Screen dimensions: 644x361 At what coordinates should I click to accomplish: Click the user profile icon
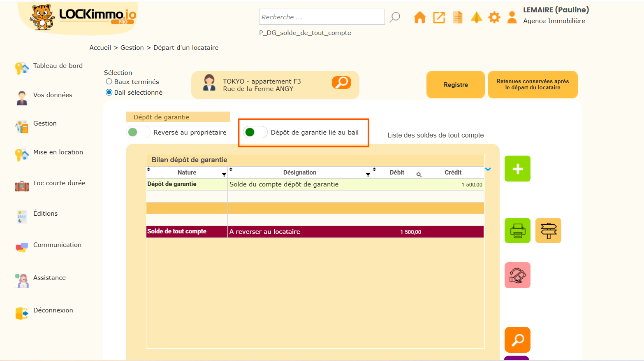coord(512,18)
